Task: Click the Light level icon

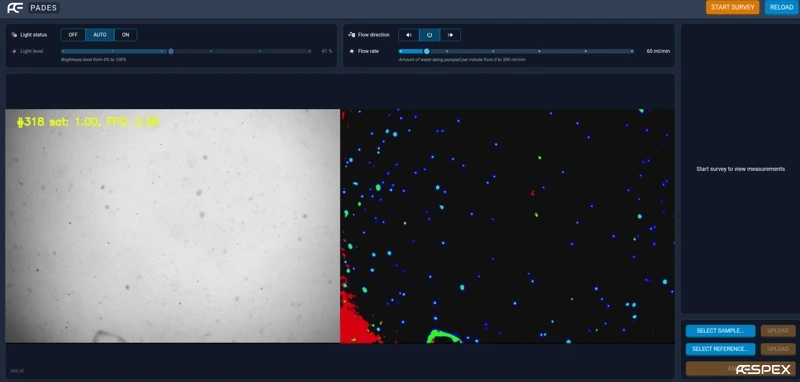Action: click(x=14, y=51)
